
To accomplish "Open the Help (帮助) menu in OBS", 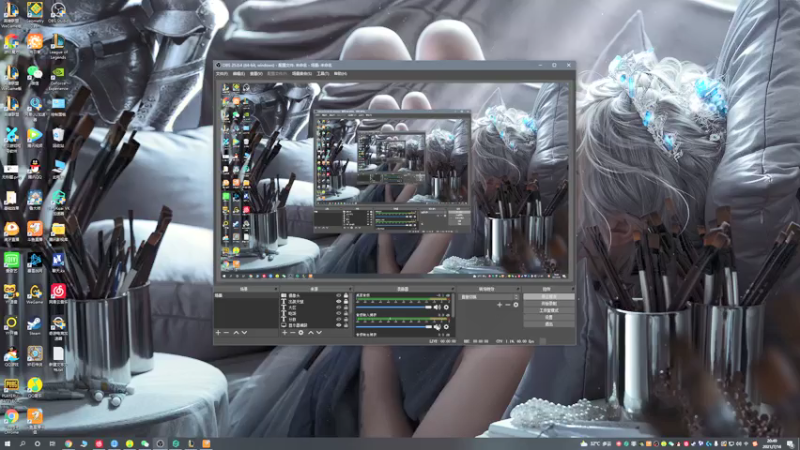I will pyautogui.click(x=340, y=74).
